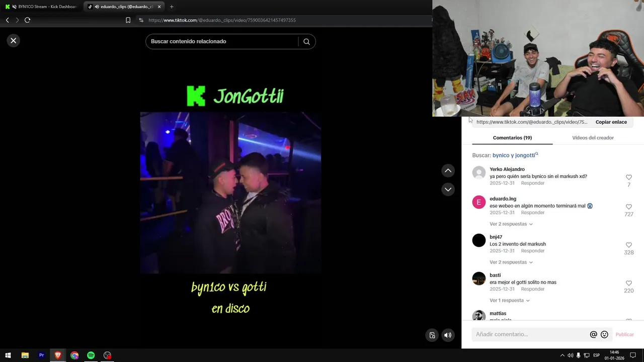Click the 'bynico y jongotti' search suggestion link
Viewport: 644px width, 362px height.
click(515, 155)
